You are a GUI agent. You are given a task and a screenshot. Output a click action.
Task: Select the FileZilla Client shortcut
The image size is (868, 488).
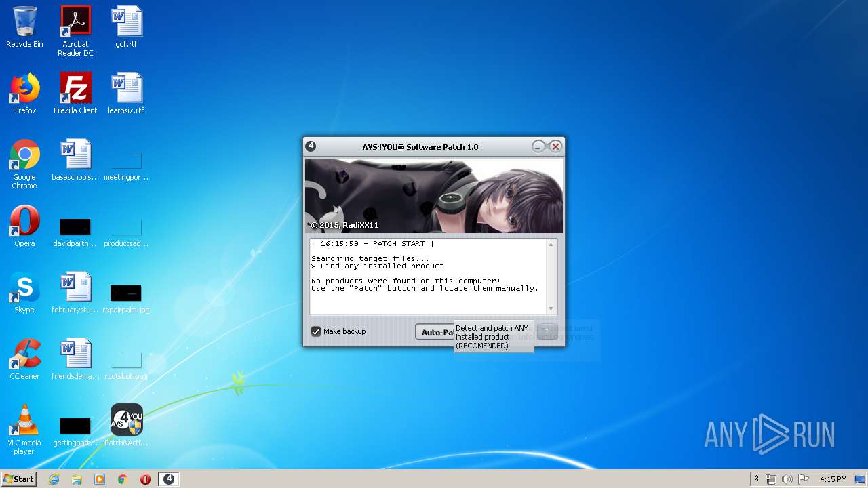point(75,94)
